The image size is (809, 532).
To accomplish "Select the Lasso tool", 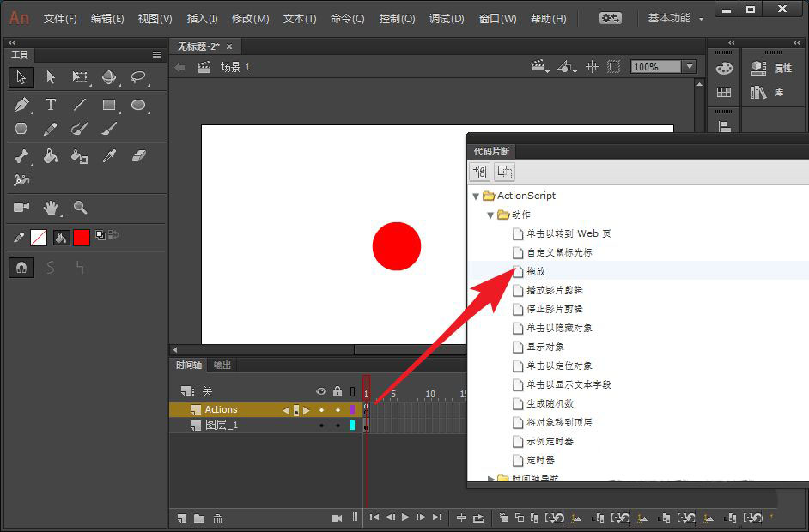I will 138,77.
